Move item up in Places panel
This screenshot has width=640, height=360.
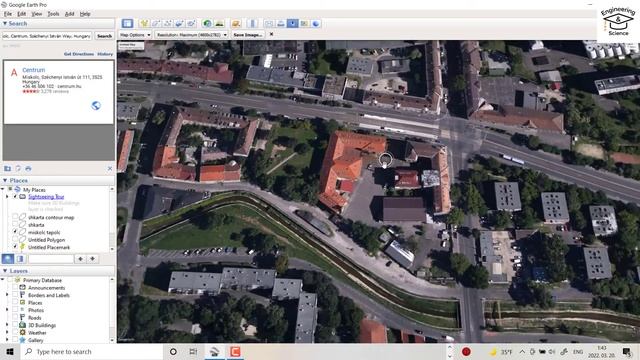pyautogui.click(x=80, y=259)
